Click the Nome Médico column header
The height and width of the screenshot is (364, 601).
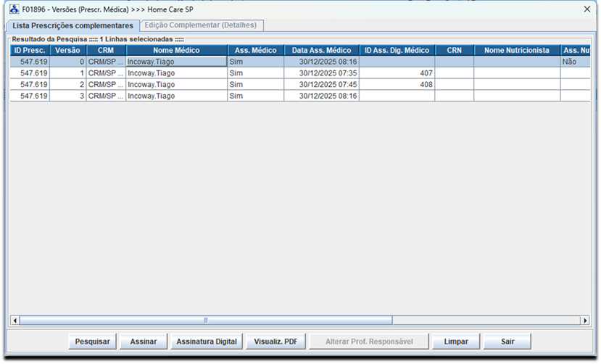click(x=176, y=51)
